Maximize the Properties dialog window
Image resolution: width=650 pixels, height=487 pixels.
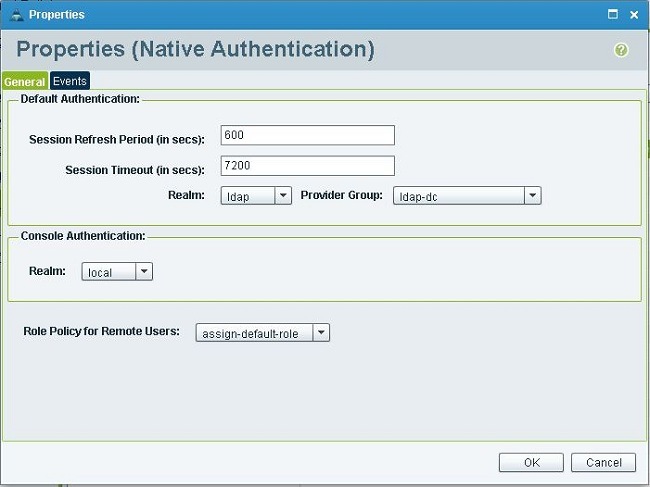pyautogui.click(x=613, y=15)
